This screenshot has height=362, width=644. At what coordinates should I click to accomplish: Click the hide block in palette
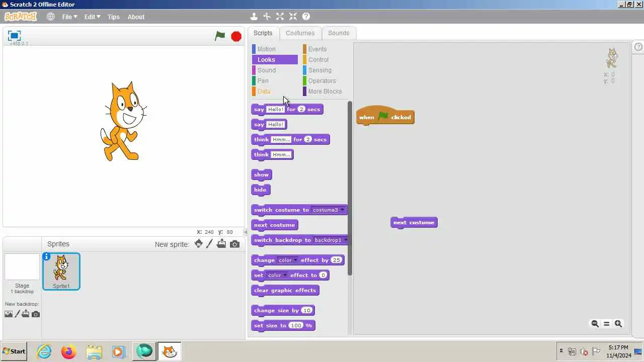coord(261,190)
